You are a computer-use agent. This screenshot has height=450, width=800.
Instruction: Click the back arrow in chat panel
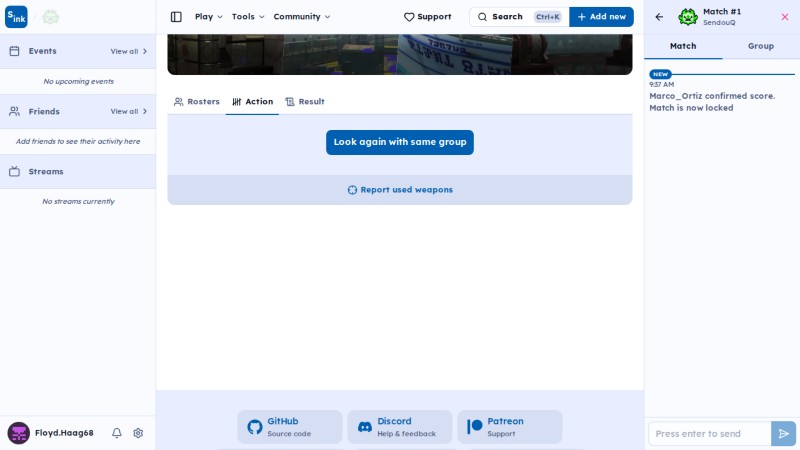[x=659, y=17]
